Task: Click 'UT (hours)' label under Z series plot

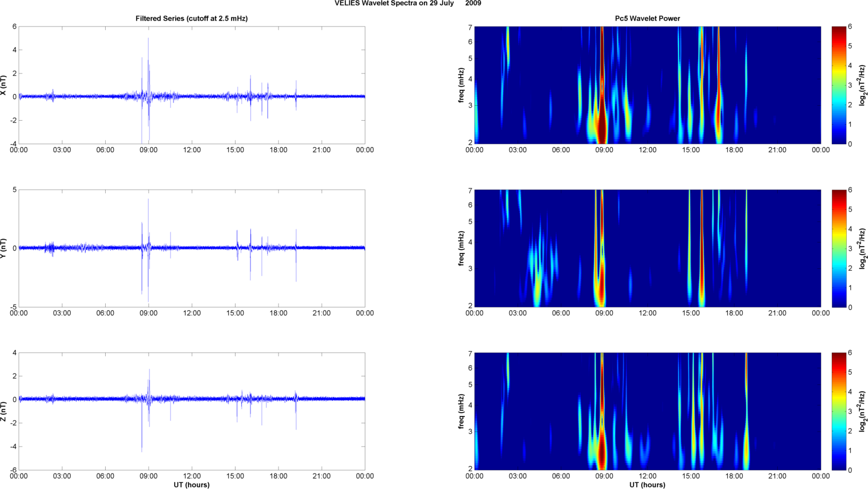Action: pos(192,485)
